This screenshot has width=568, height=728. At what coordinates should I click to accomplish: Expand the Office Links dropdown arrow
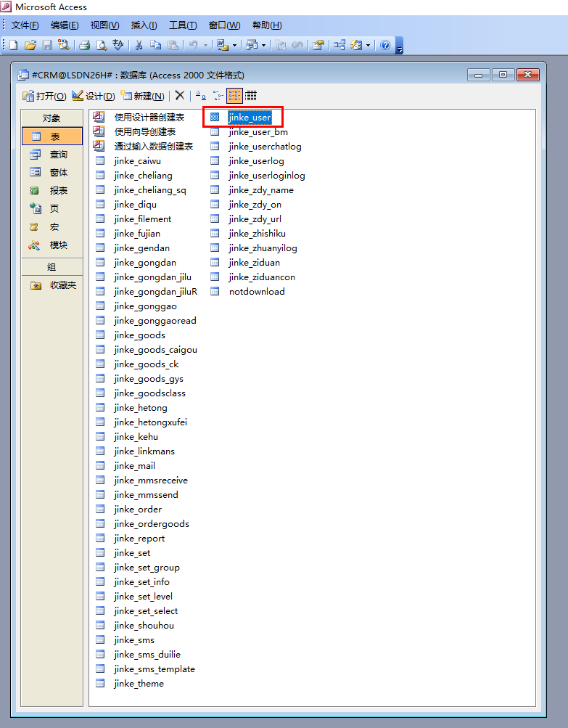tap(234, 45)
